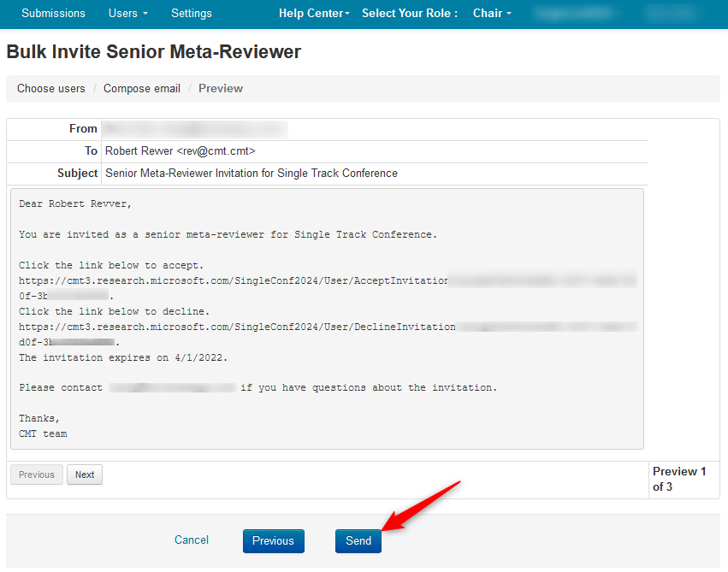728x572 pixels.
Task: Open the Submissions menu item
Action: tap(53, 14)
